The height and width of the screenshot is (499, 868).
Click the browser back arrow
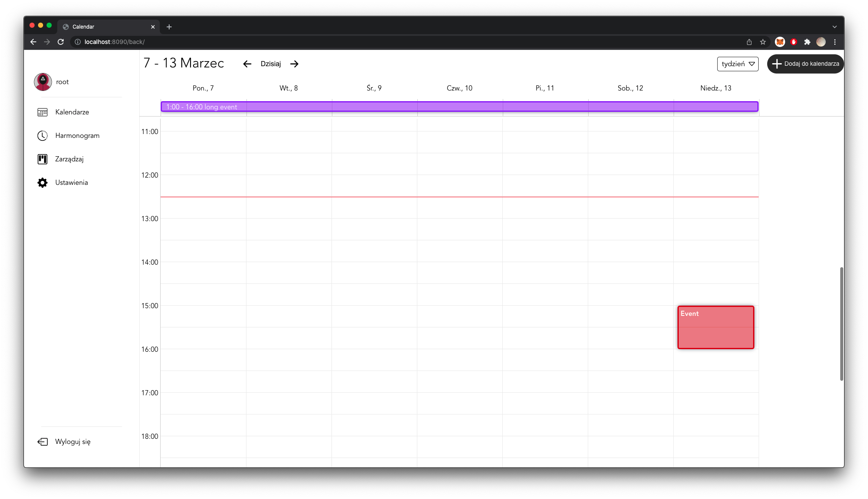coord(33,42)
